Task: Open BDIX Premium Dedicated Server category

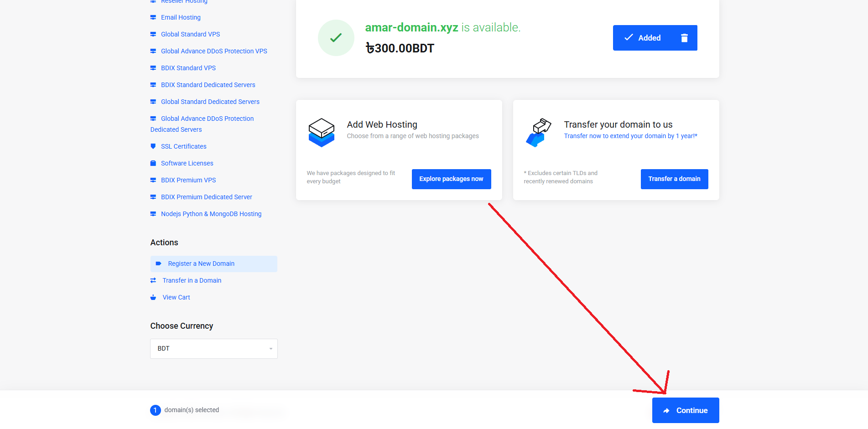Action: tap(207, 197)
